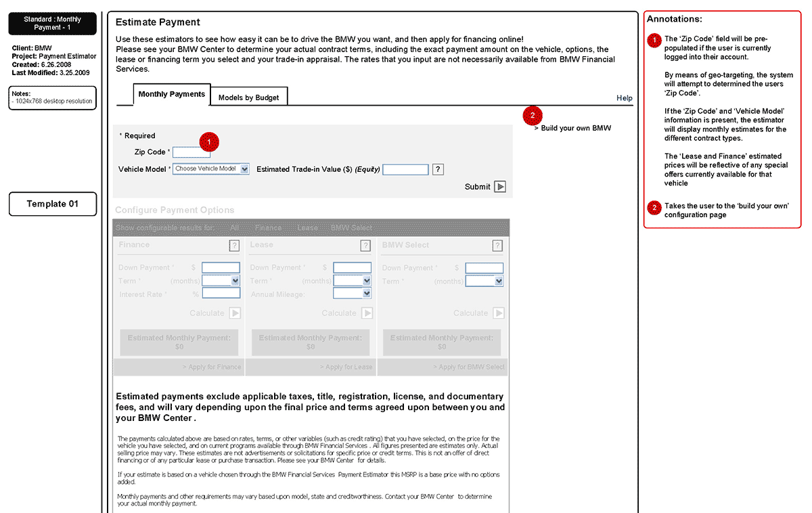
Task: Open the Finance panel help icon
Action: point(234,246)
